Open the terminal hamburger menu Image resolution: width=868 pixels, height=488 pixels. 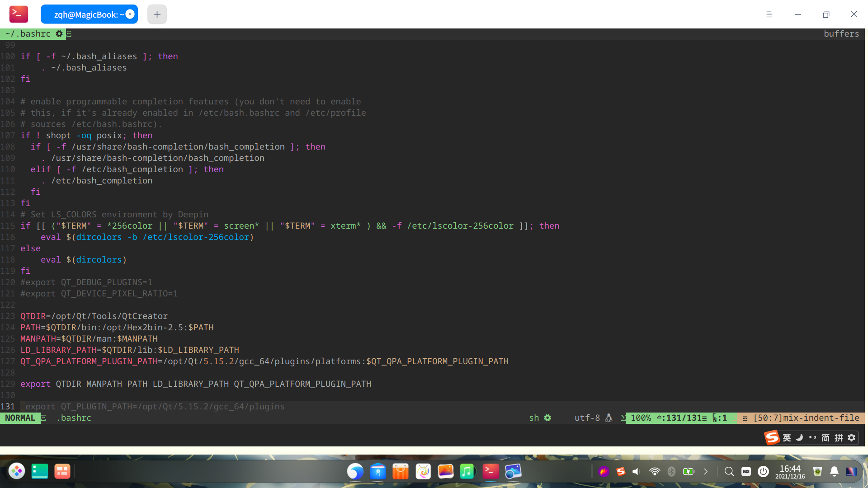click(769, 14)
